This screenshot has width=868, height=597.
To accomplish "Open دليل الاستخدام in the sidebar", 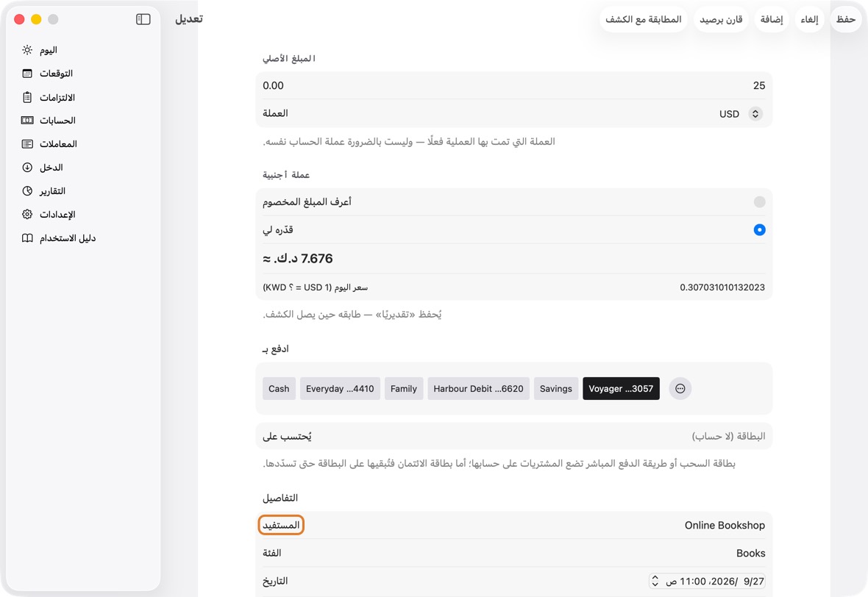I will coord(83,238).
